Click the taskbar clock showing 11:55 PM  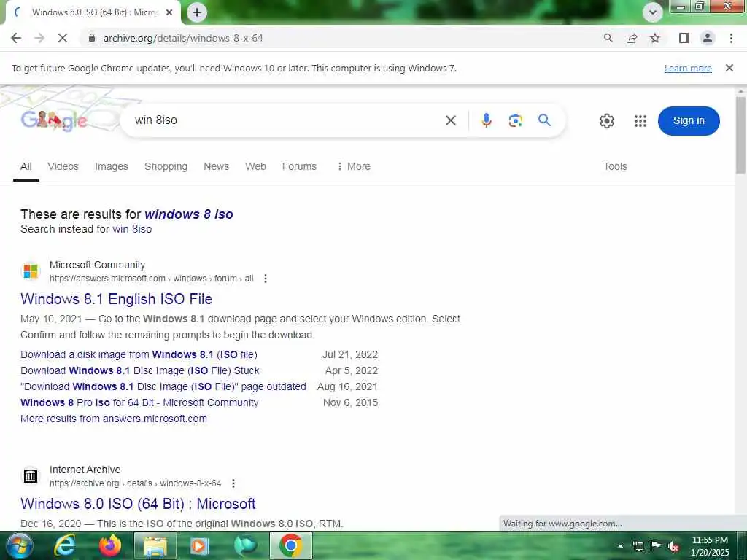tap(710, 546)
